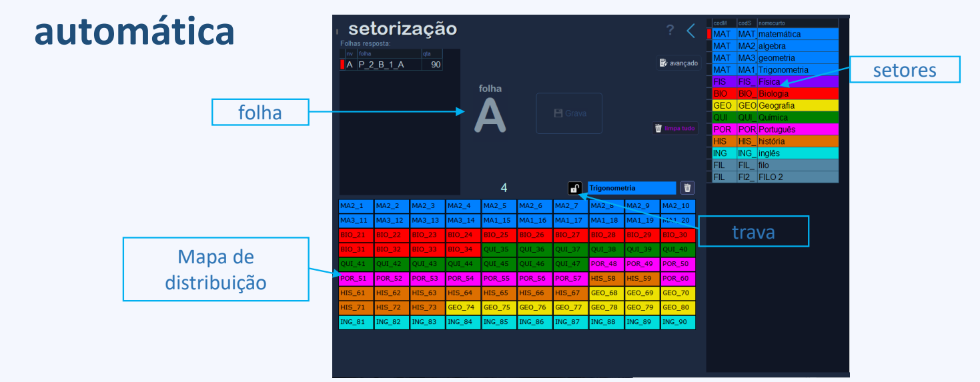Image resolution: width=980 pixels, height=382 pixels.
Task: Click map cell QUI_44
Action: pos(463,264)
